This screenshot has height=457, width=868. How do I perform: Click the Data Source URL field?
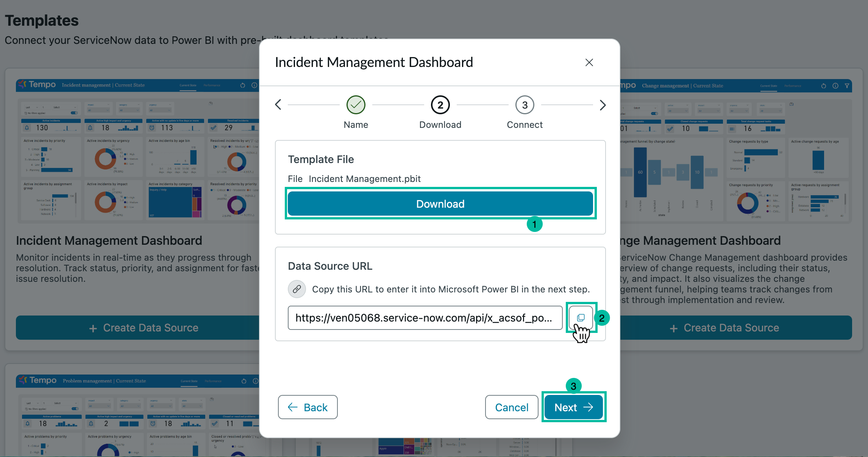[425, 318]
